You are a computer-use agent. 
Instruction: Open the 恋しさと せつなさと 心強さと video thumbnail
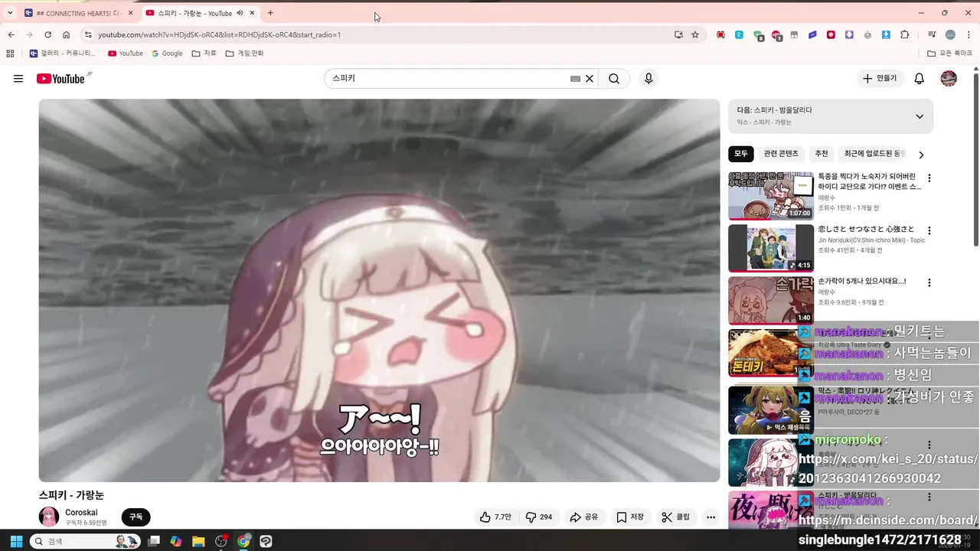point(771,248)
